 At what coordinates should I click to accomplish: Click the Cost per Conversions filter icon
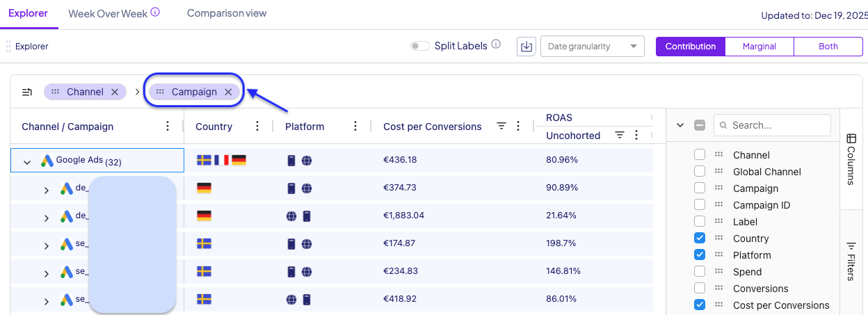(501, 126)
